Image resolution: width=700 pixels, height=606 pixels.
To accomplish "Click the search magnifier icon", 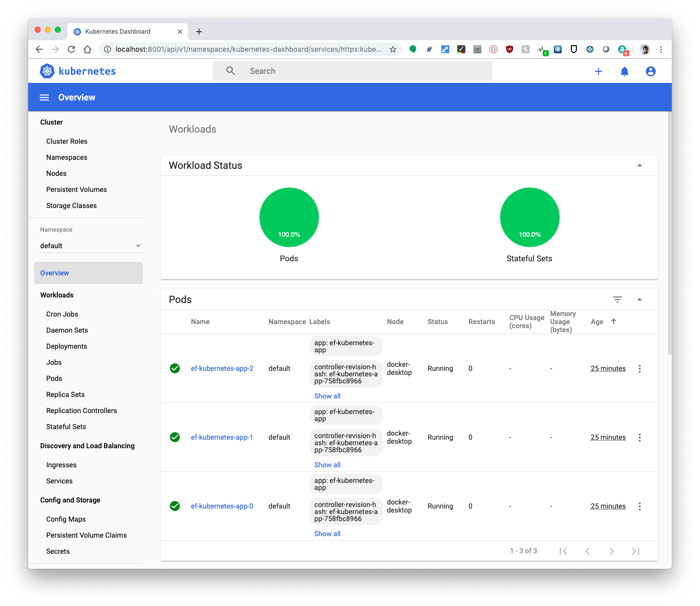I will 231,71.
